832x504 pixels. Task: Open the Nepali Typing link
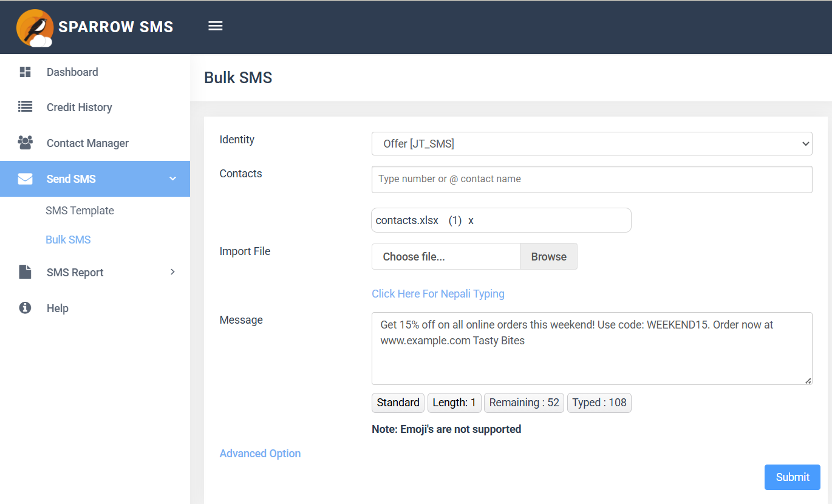click(x=438, y=293)
